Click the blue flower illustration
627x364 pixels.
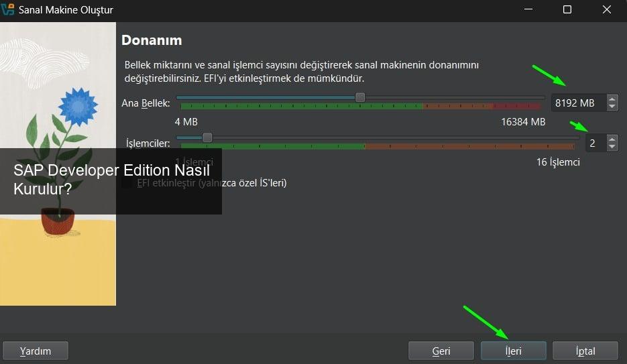(78, 105)
